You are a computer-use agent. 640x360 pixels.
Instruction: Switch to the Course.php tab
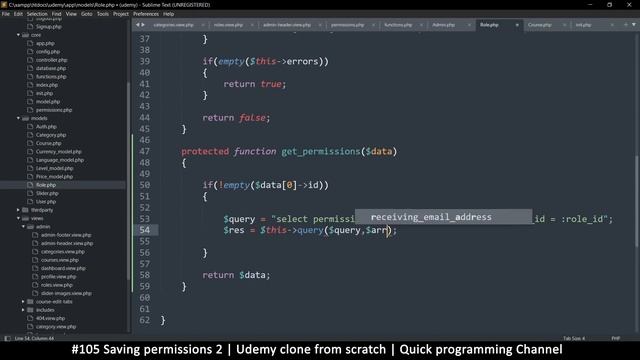(540, 25)
